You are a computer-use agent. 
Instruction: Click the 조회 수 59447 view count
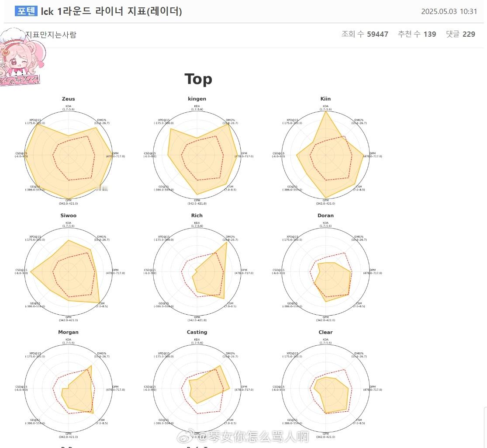point(365,34)
